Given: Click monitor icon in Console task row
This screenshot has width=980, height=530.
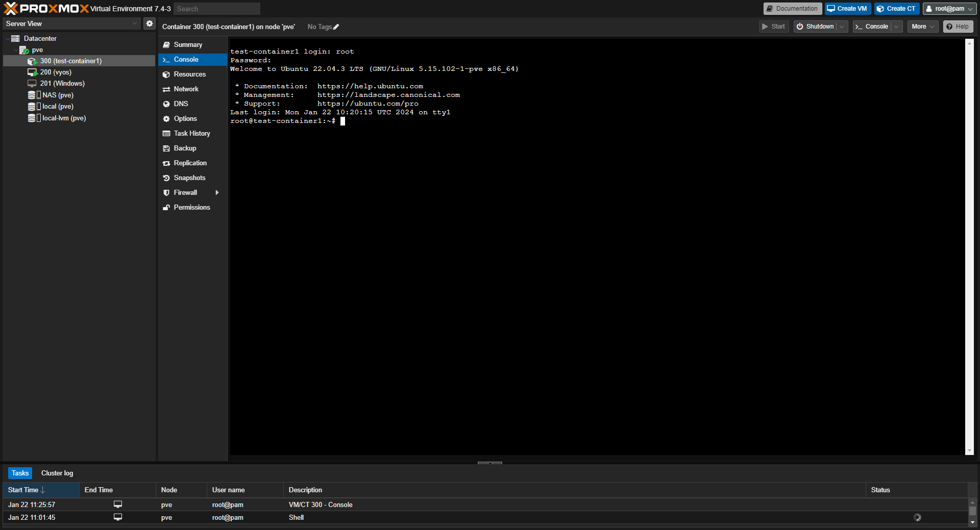Looking at the screenshot, I should pos(118,504).
